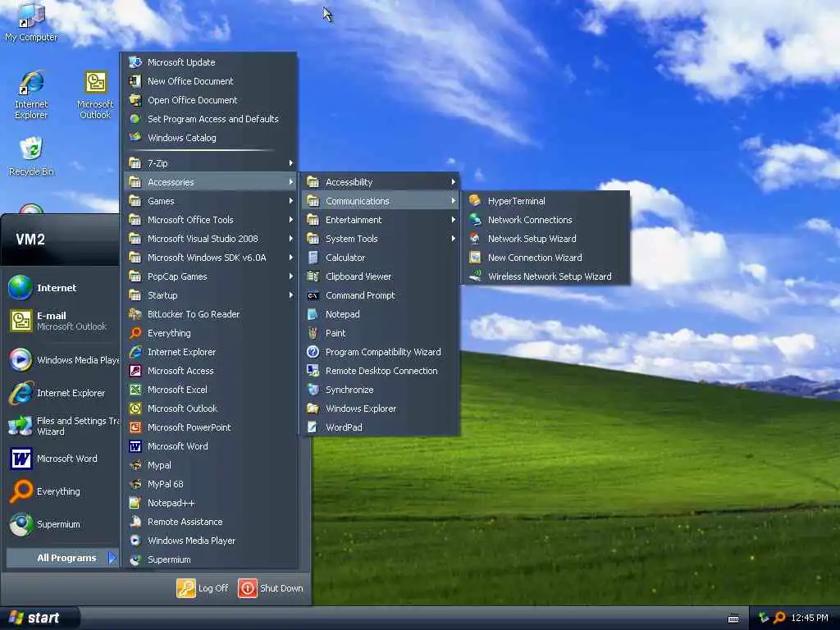
Task: Expand the Startup submenu
Action: (210, 295)
